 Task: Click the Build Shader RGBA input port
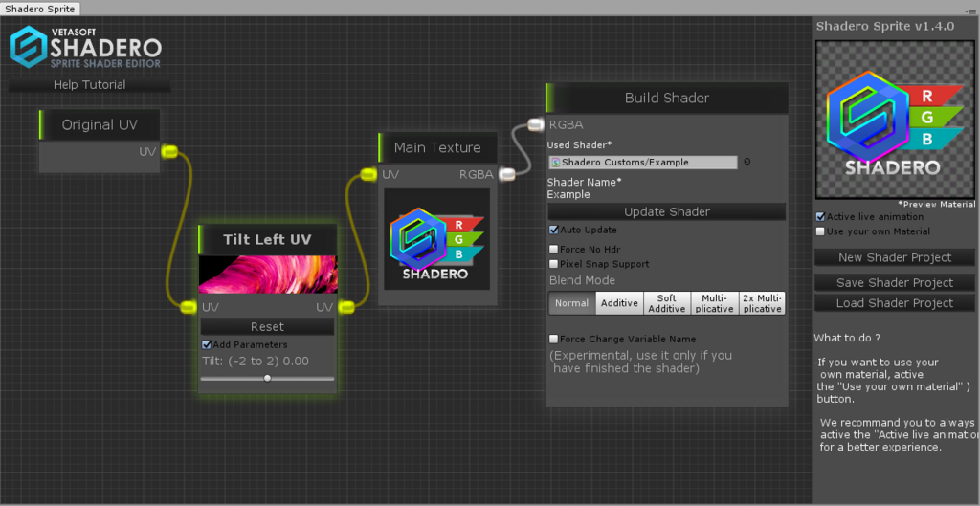pyautogui.click(x=536, y=125)
